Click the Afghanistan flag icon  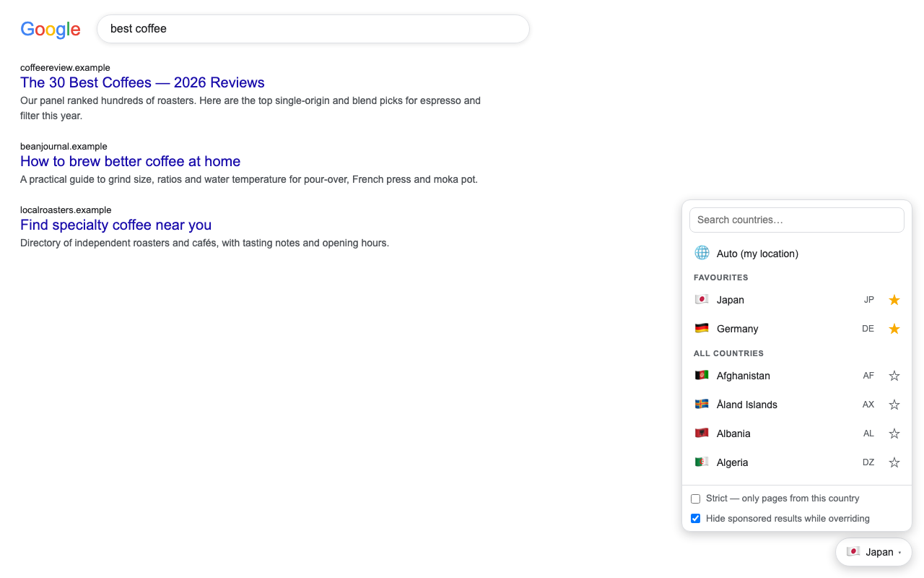(702, 375)
